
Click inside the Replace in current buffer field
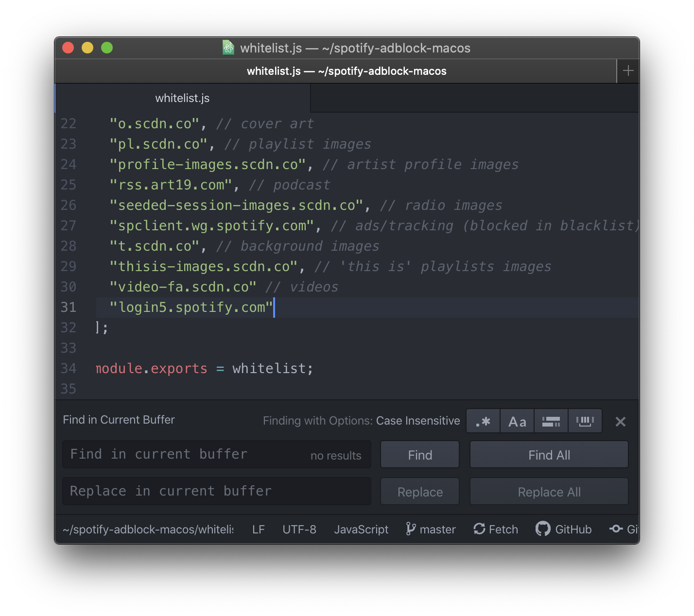[x=216, y=491]
